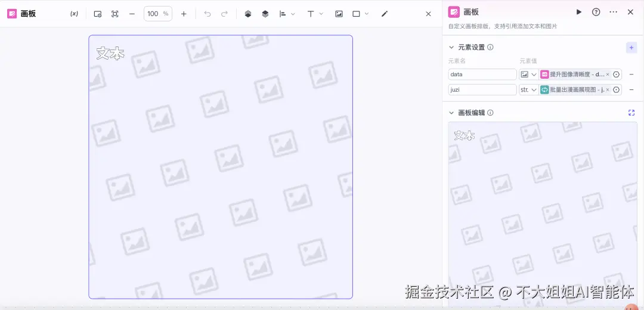This screenshot has width=644, height=310.
Task: Open the alignment dropdown
Action: (287, 14)
